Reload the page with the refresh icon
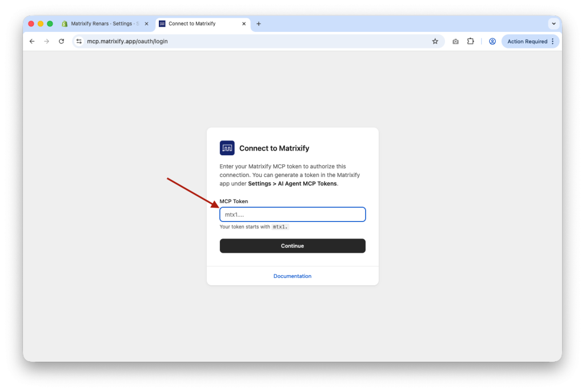Viewport: 585px width, 392px height. point(61,41)
